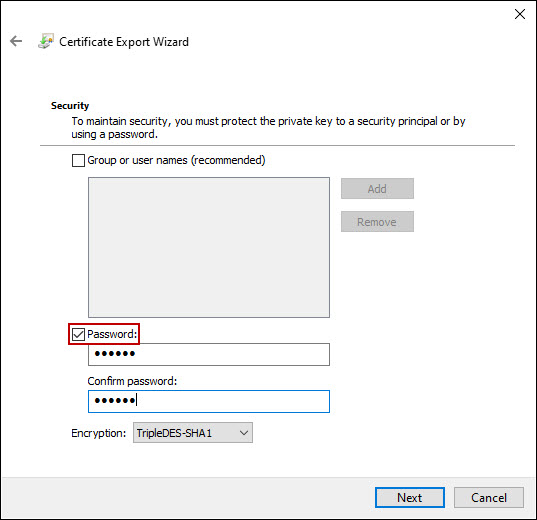Click the 'To maintain security' description text

click(268, 127)
